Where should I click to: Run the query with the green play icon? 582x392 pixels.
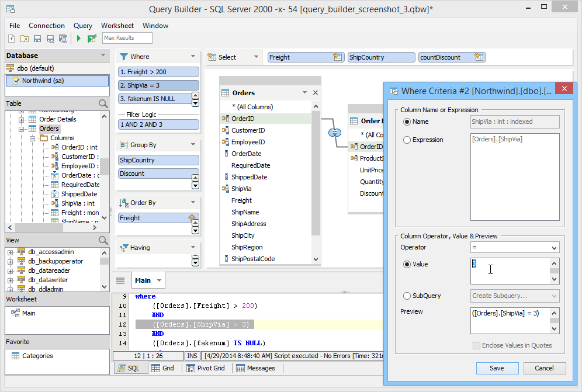pyautogui.click(x=79, y=38)
